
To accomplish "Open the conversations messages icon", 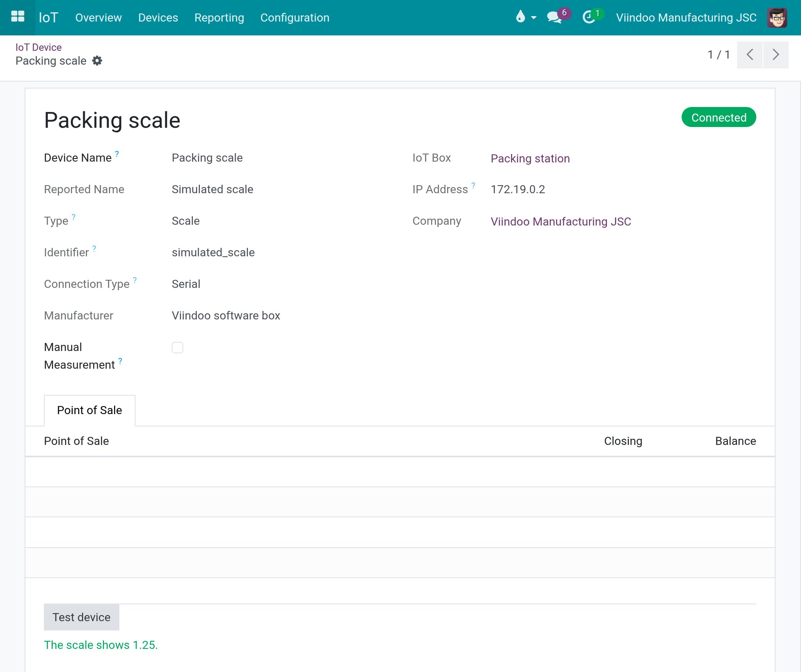I will pyautogui.click(x=555, y=17).
